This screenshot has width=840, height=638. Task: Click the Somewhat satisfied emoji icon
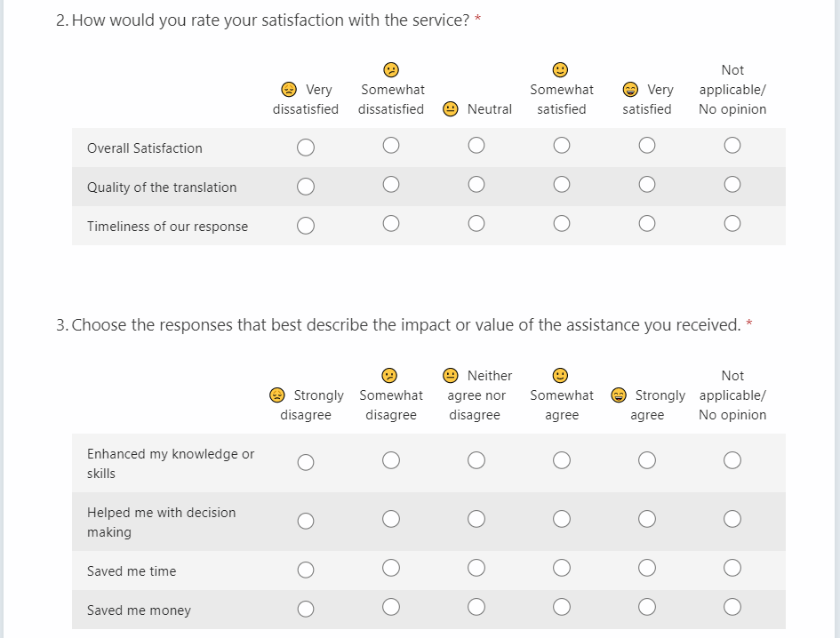[x=561, y=70]
